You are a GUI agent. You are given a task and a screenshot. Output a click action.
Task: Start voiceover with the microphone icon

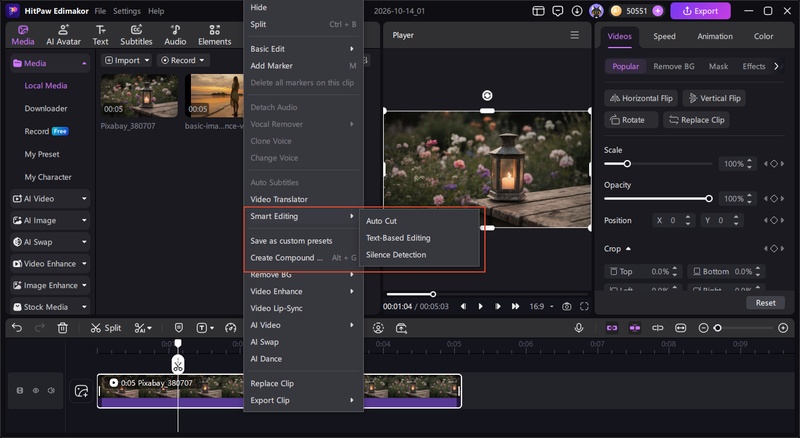579,328
